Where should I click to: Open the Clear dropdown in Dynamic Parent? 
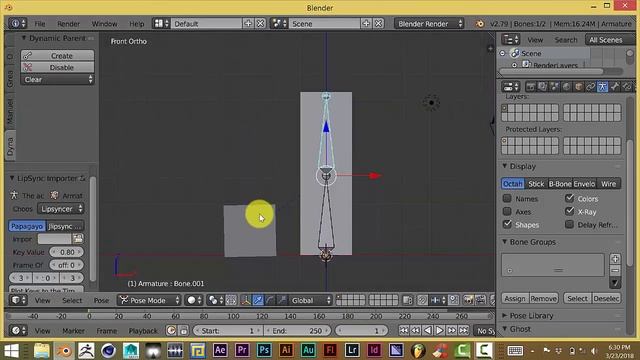[x=57, y=80]
